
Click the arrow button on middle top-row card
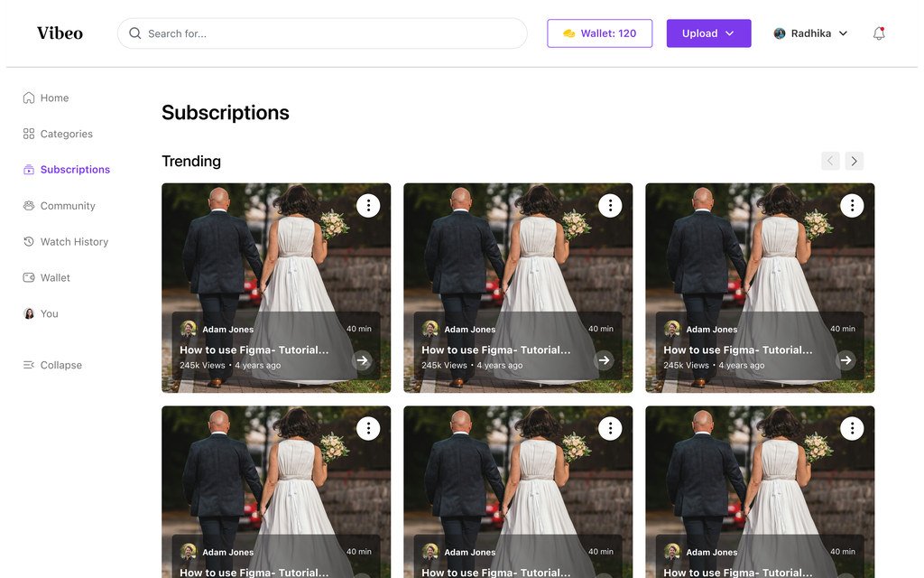tap(604, 360)
